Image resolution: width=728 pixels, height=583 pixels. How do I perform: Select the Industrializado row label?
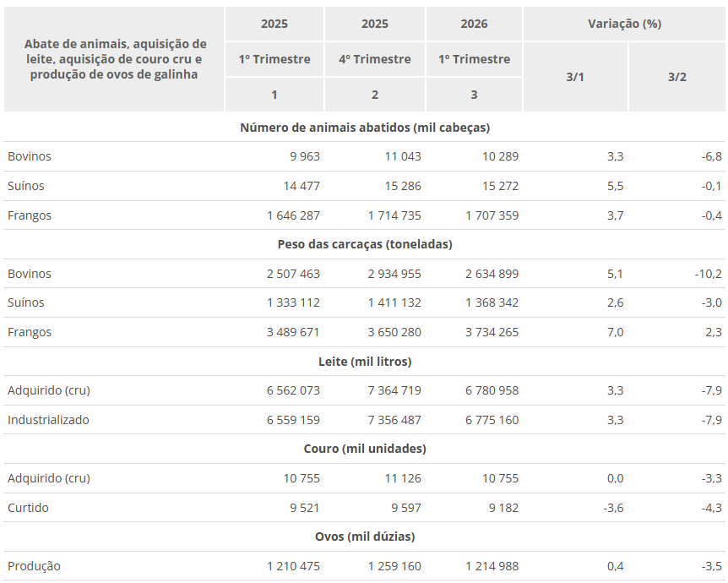click(48, 420)
